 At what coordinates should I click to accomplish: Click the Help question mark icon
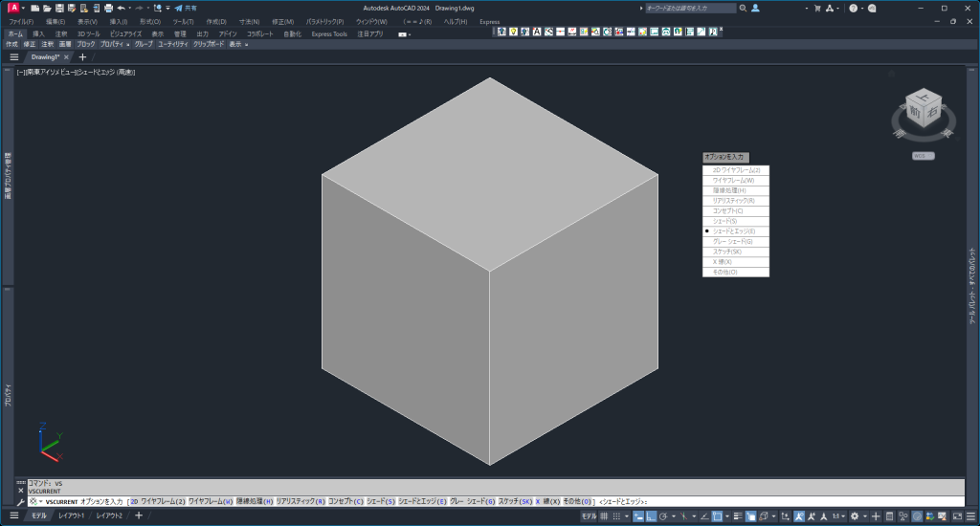point(853,8)
